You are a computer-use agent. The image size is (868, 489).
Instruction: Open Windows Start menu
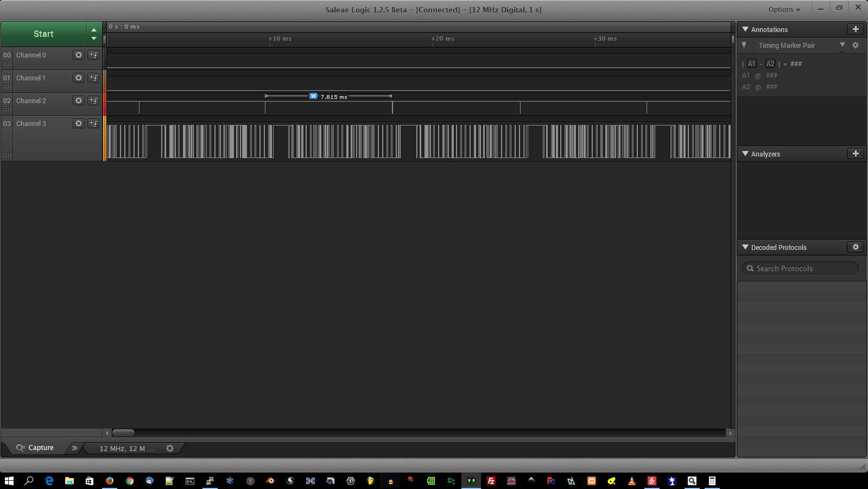(x=9, y=481)
